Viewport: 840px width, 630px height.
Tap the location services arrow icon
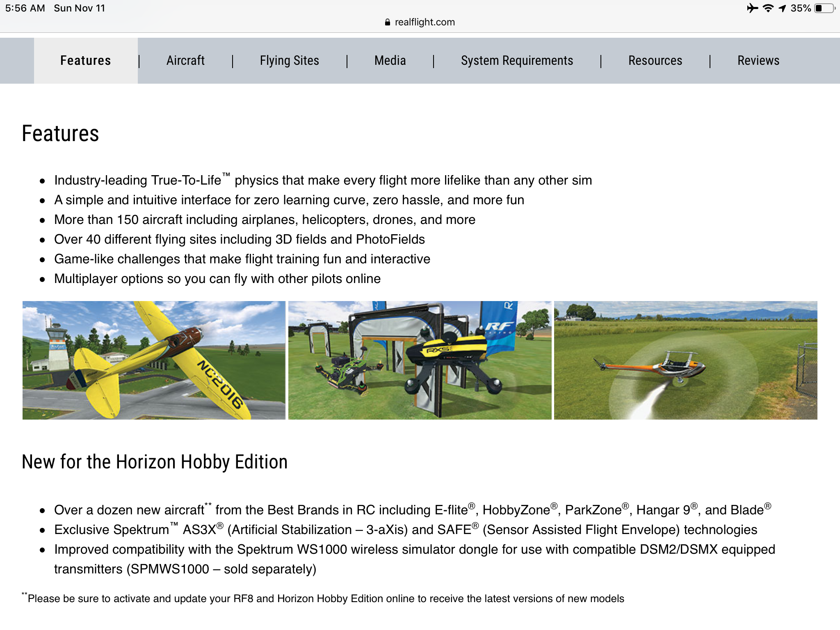point(782,8)
